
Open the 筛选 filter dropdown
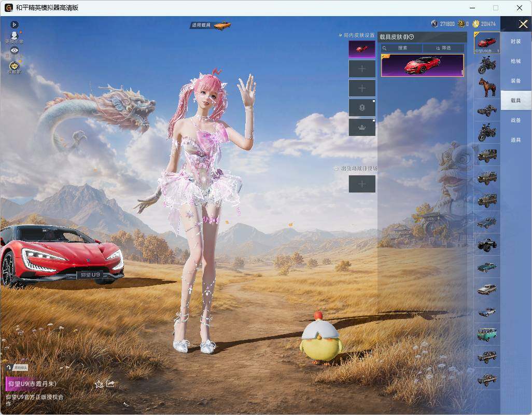point(443,48)
